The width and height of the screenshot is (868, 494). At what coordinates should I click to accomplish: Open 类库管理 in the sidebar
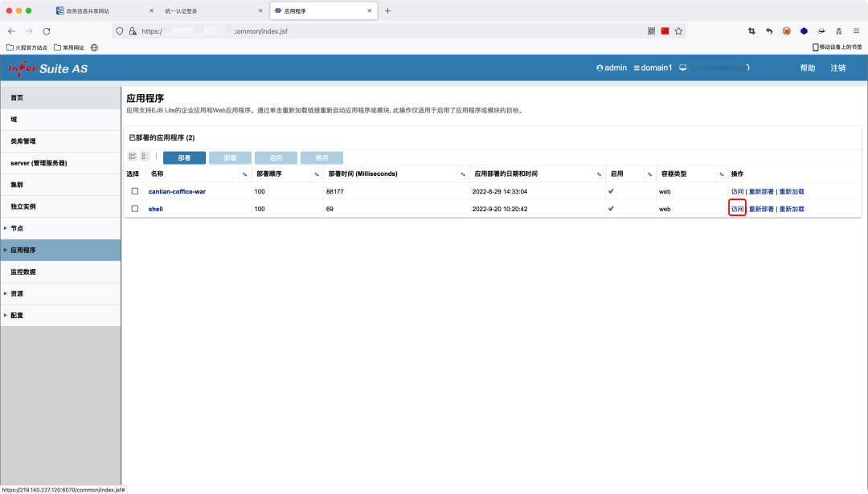click(x=60, y=141)
